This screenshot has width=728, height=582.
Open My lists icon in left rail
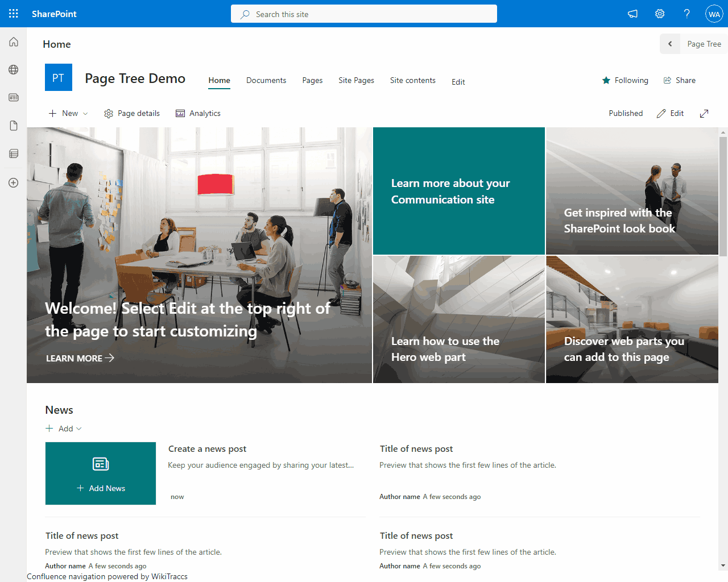click(x=14, y=153)
